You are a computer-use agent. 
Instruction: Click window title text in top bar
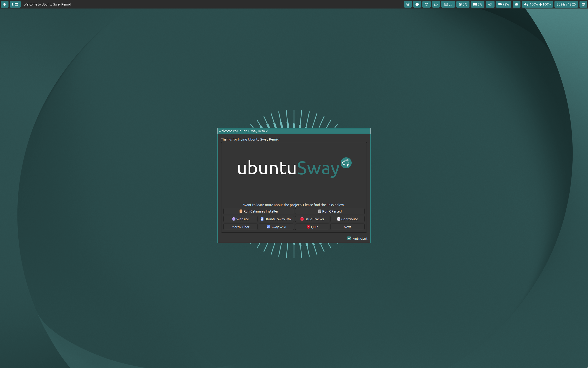coord(47,4)
